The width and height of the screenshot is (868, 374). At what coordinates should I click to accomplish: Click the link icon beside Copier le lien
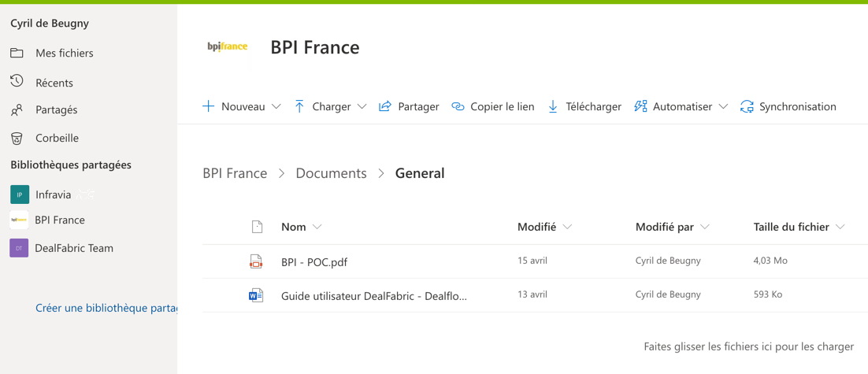pos(458,107)
